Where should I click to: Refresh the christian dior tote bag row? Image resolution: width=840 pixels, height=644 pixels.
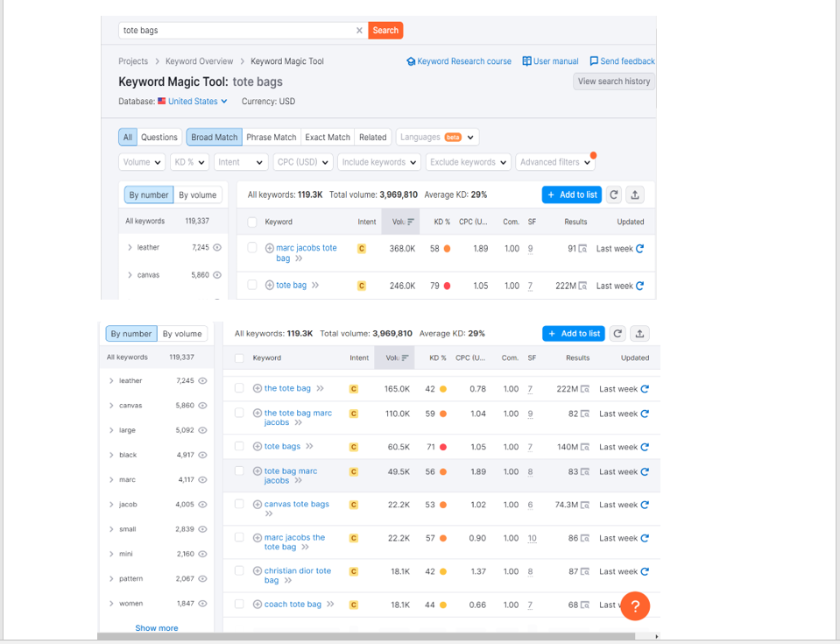pyautogui.click(x=645, y=571)
